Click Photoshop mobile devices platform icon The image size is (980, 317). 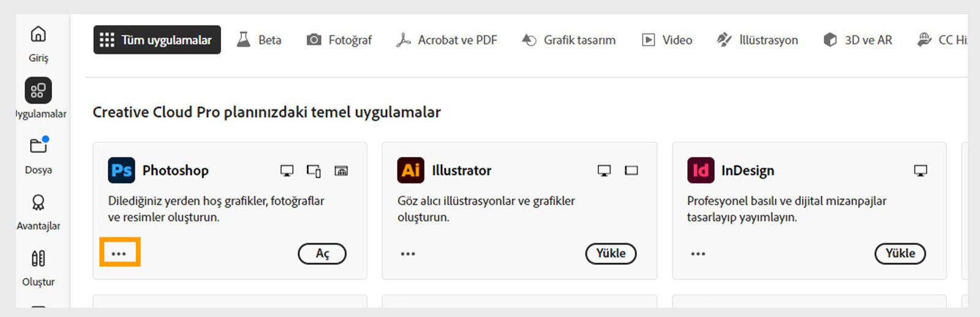[314, 171]
